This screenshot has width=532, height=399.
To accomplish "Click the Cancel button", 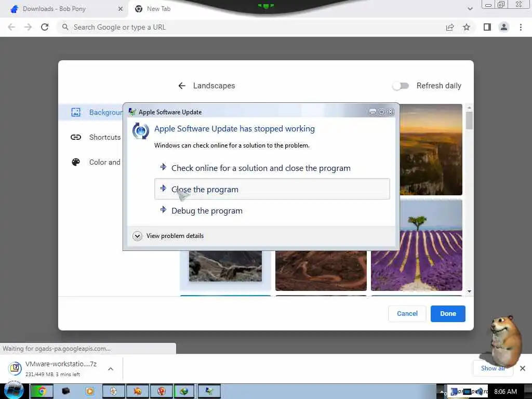I will tap(407, 313).
